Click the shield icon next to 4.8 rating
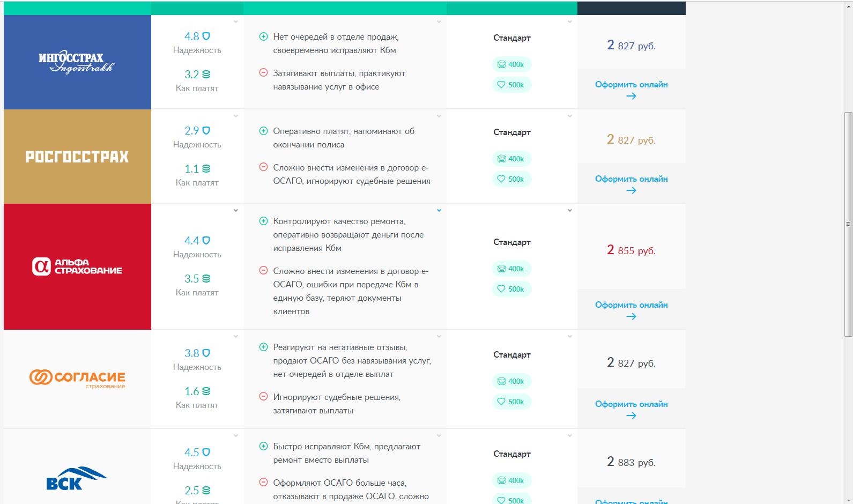The height and width of the screenshot is (504, 853). click(206, 36)
